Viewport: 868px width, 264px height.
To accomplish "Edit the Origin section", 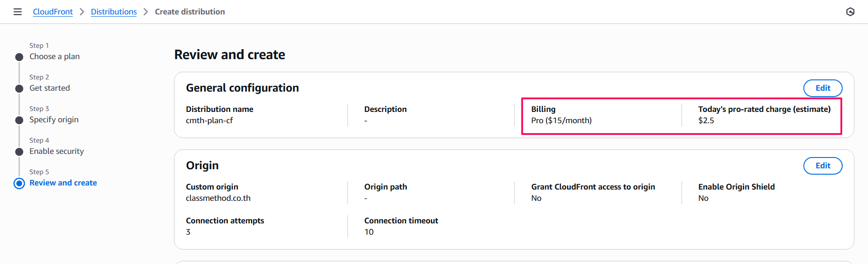I will 822,166.
